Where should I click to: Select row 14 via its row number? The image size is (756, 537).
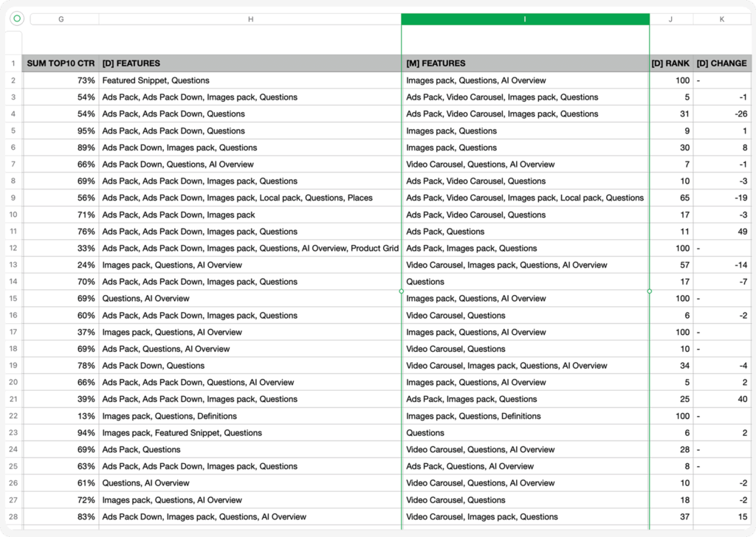click(x=14, y=282)
